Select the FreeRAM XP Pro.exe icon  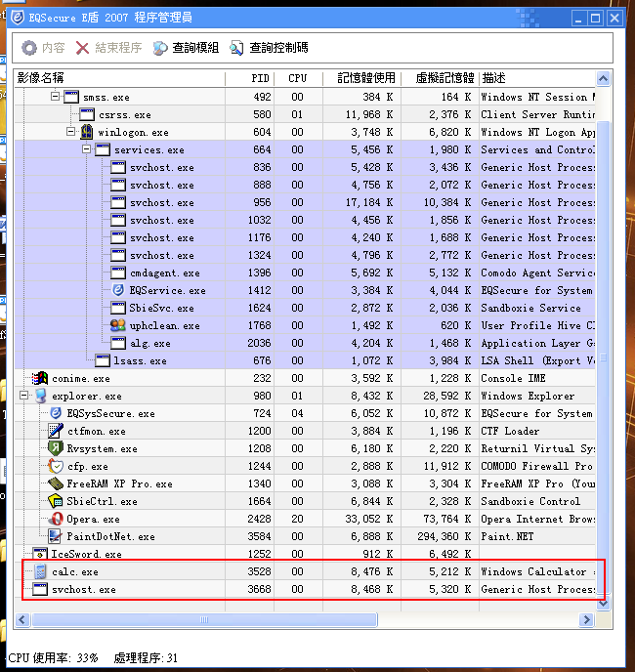(x=56, y=483)
